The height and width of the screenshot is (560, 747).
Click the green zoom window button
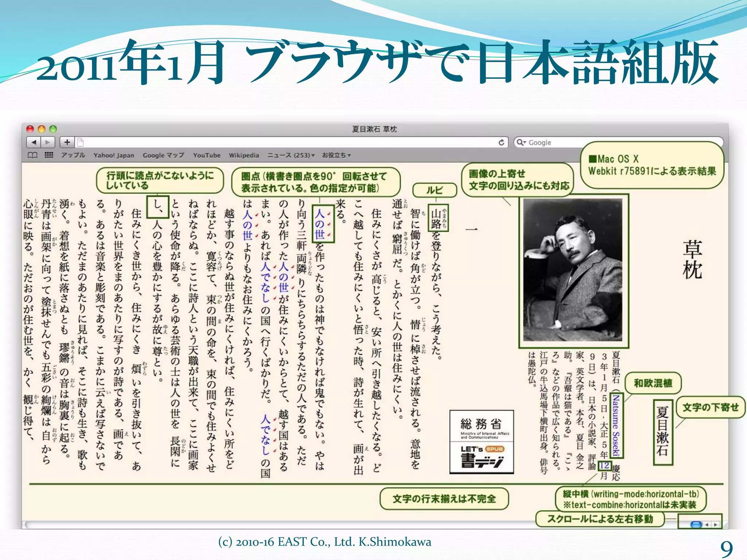click(x=53, y=129)
